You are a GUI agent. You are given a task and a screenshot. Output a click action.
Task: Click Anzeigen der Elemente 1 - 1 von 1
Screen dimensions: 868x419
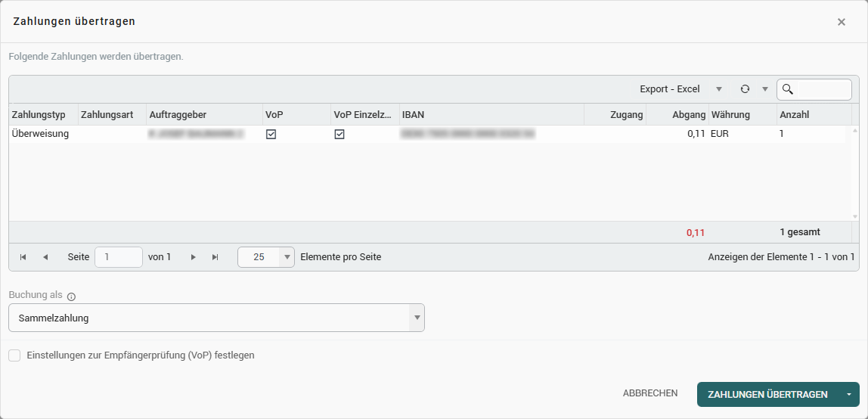coord(781,257)
